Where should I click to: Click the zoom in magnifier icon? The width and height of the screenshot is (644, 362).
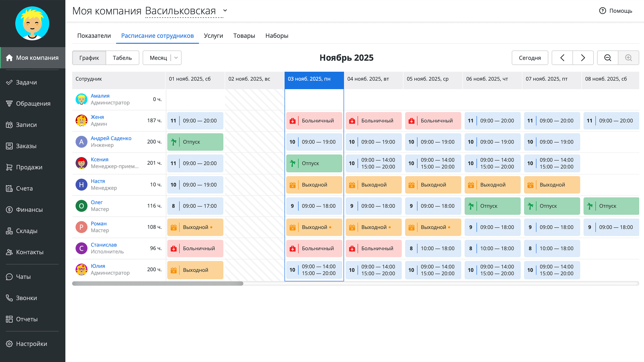[628, 58]
